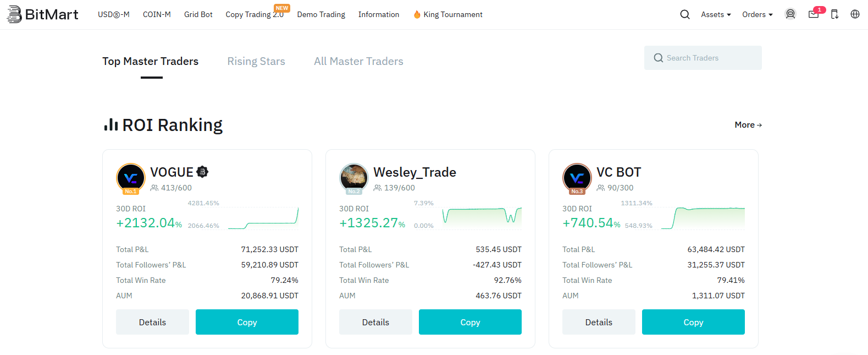Expand the Assets dropdown

(716, 14)
